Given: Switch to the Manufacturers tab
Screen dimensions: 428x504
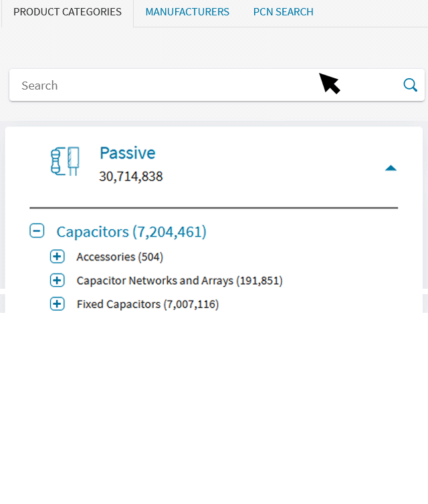Looking at the screenshot, I should [x=187, y=12].
